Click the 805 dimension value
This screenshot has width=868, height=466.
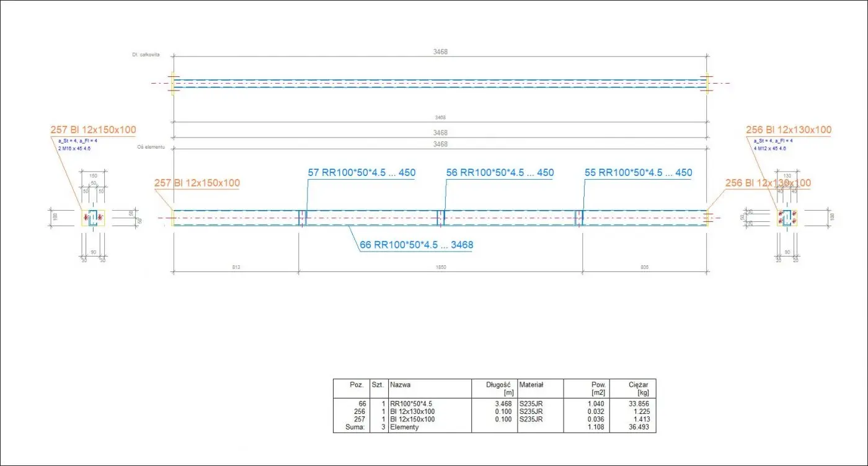click(645, 267)
